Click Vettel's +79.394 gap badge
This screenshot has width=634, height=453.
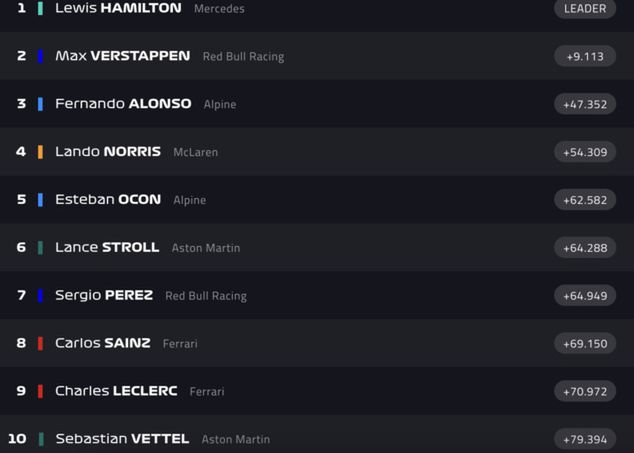585,439
